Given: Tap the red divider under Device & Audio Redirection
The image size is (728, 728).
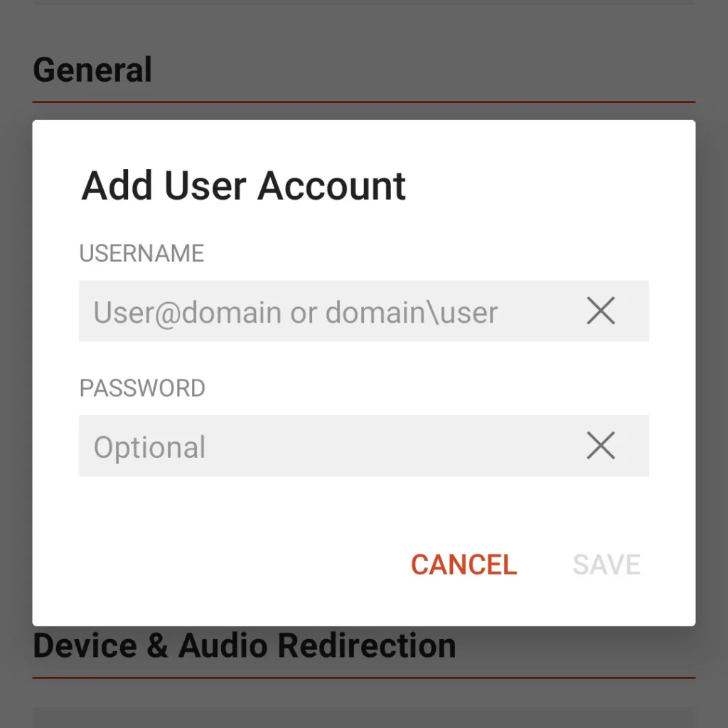Looking at the screenshot, I should click(363, 678).
